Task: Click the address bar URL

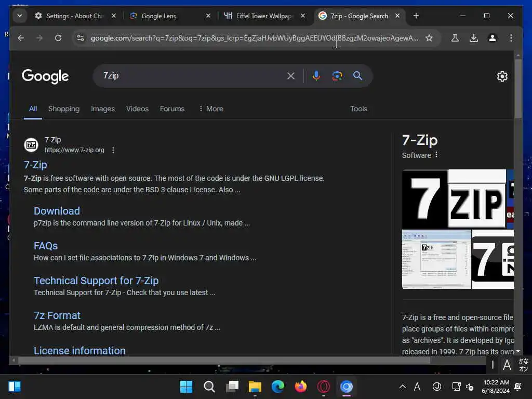Action: click(254, 38)
